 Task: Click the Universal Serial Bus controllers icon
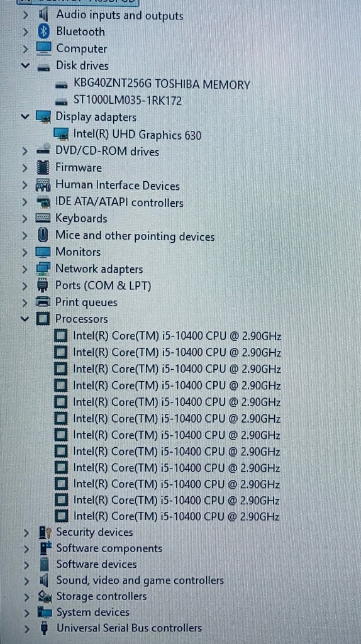point(45,628)
